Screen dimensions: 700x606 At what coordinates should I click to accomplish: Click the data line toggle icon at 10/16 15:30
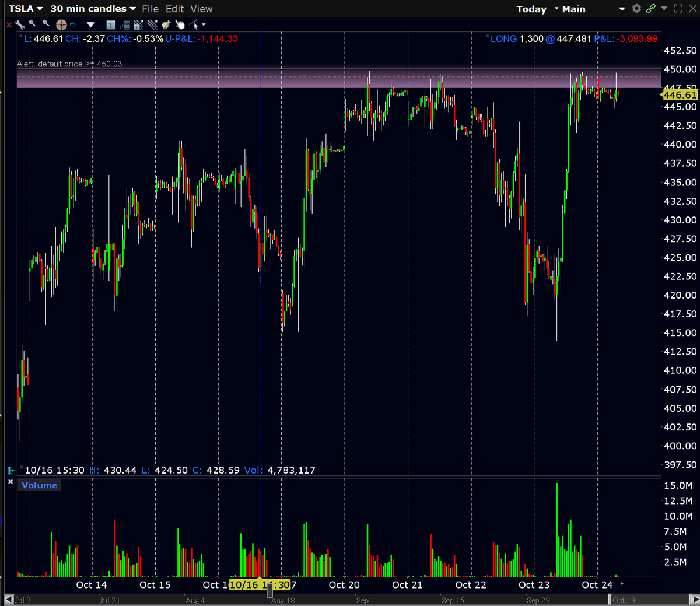click(10, 470)
